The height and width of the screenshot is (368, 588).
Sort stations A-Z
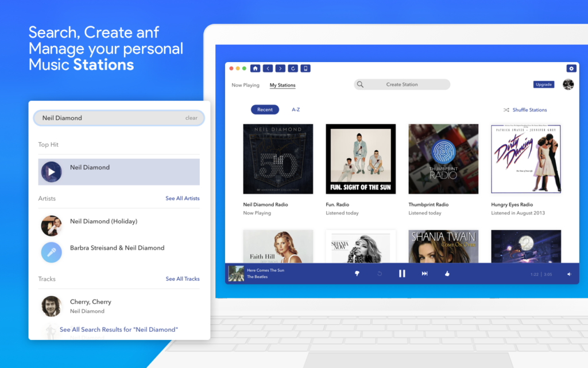[296, 110]
